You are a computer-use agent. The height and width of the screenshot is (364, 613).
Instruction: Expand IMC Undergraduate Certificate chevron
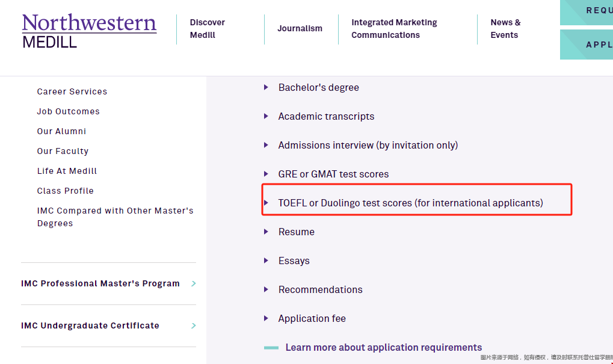click(194, 325)
